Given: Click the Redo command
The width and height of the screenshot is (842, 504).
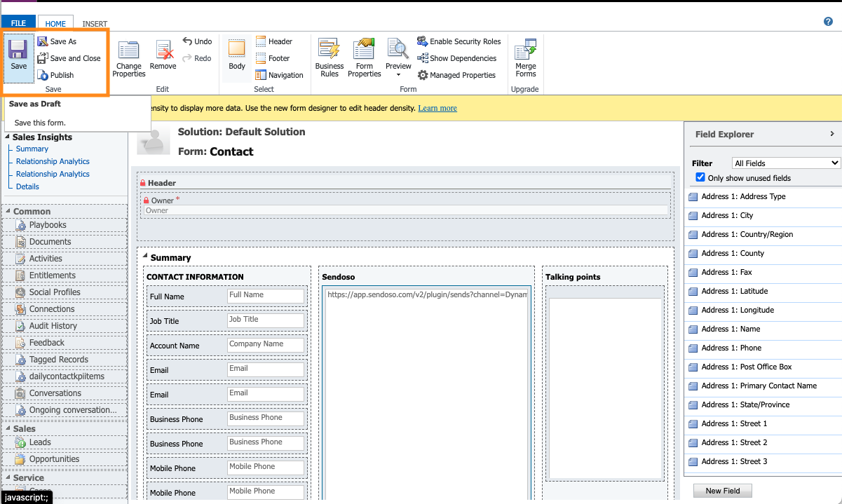Looking at the screenshot, I should 197,58.
